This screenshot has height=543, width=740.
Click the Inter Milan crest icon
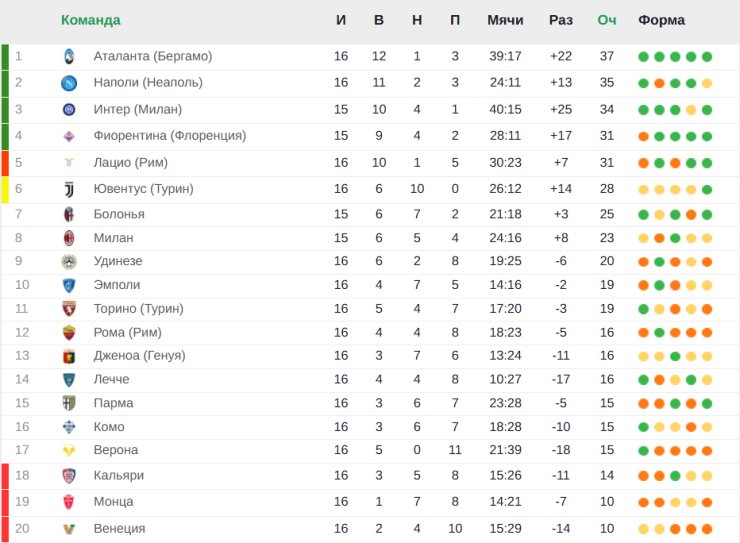click(69, 109)
